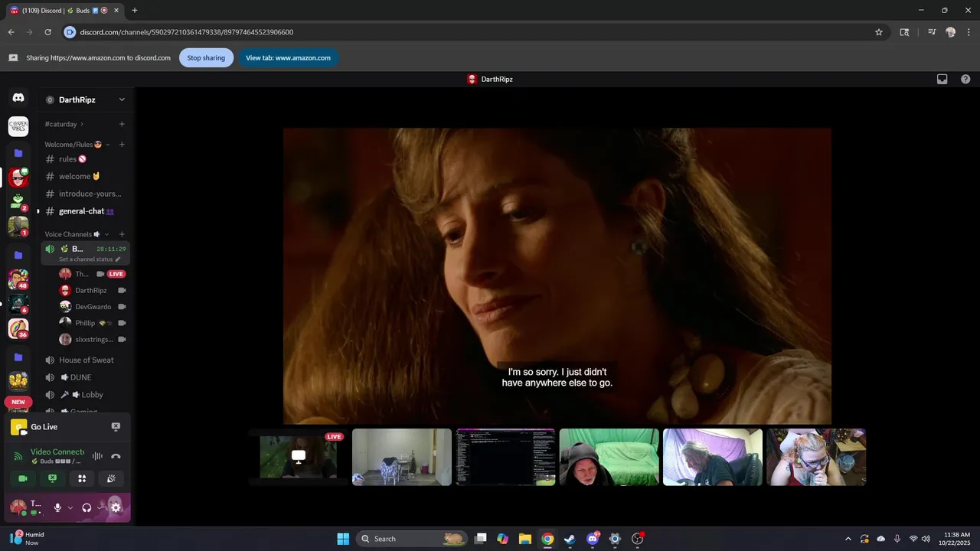Collapse the Welcome/Rules category

pyautogui.click(x=108, y=145)
